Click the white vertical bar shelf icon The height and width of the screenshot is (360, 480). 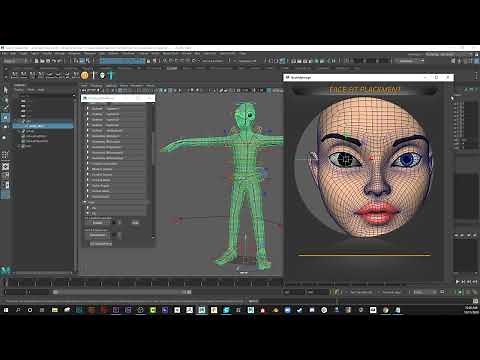[x=94, y=76]
